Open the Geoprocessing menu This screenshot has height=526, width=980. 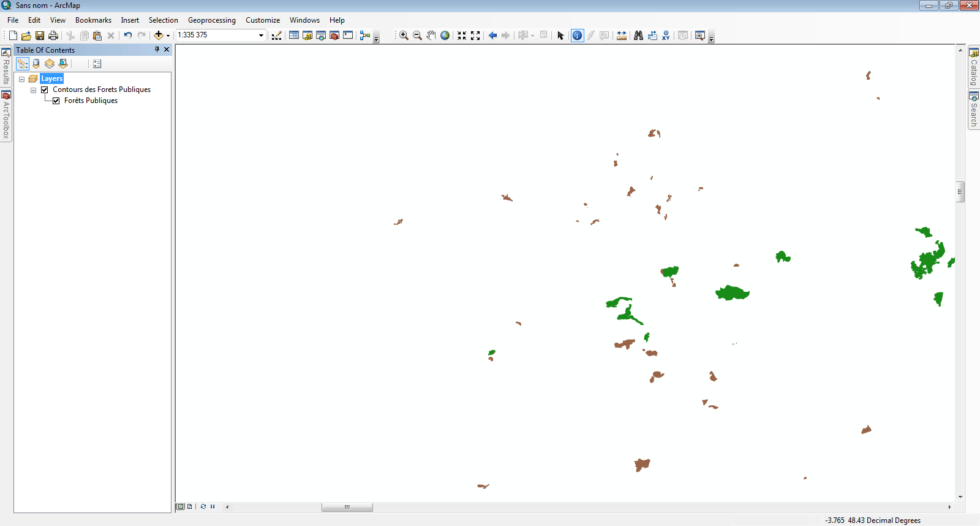[x=211, y=20]
